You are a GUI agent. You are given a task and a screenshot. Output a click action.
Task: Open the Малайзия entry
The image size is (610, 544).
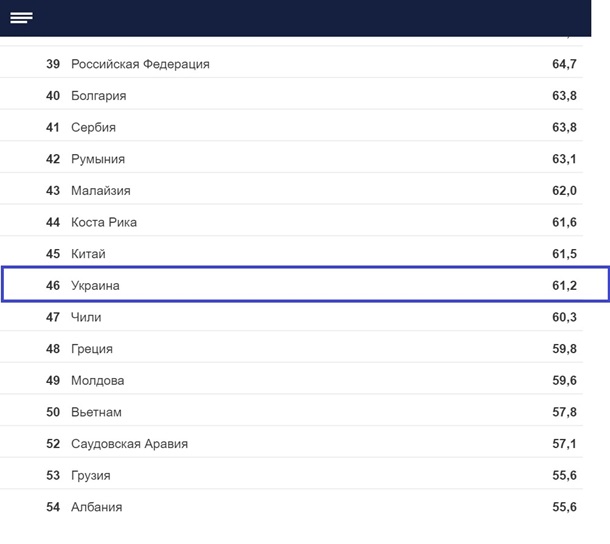pyautogui.click(x=100, y=191)
